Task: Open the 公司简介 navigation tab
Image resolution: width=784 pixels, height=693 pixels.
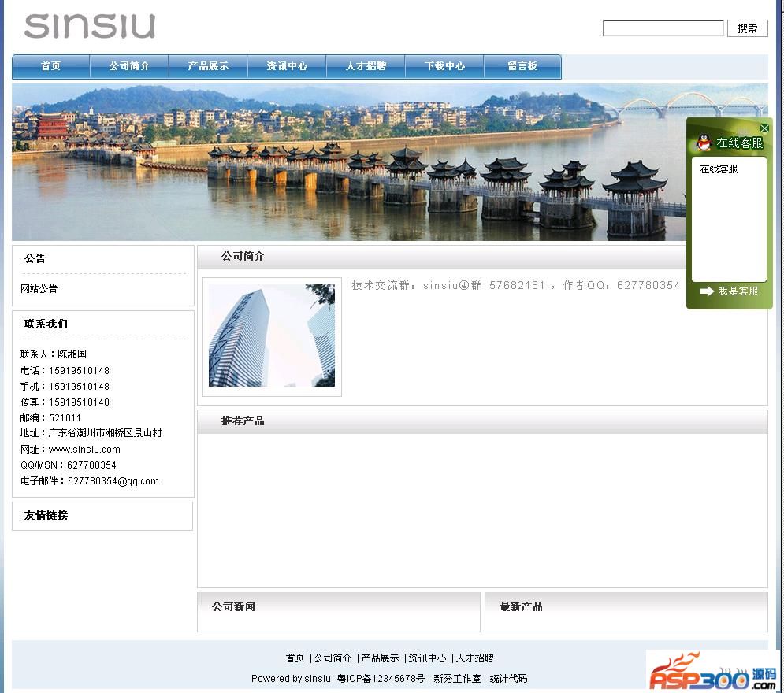Action: pos(129,66)
